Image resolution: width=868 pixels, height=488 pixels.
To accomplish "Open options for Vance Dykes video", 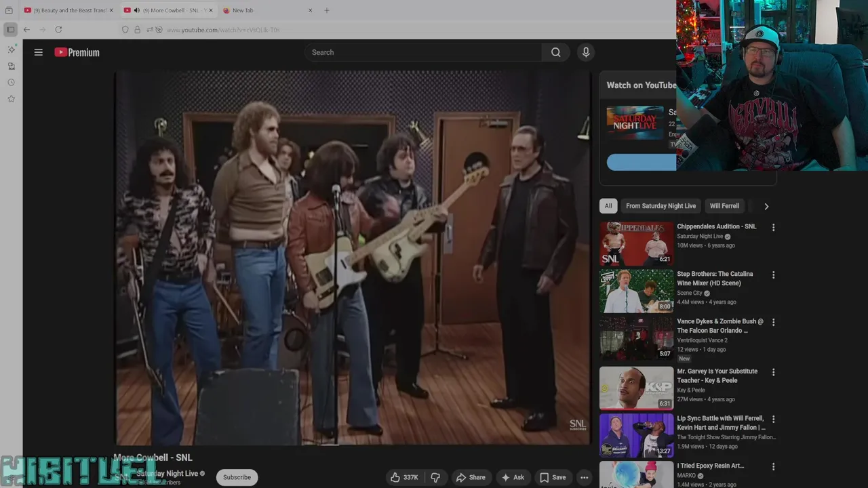I will 773,323.
